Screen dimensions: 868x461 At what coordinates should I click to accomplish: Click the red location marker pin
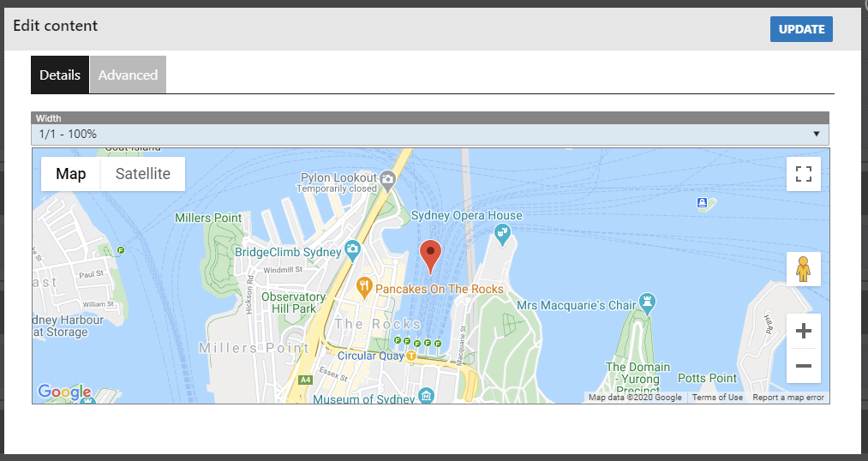coord(432,254)
